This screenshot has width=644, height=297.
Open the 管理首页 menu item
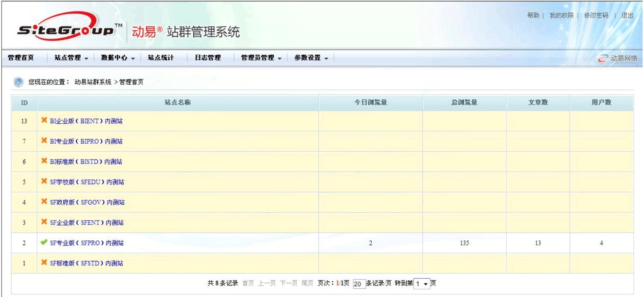coord(21,58)
